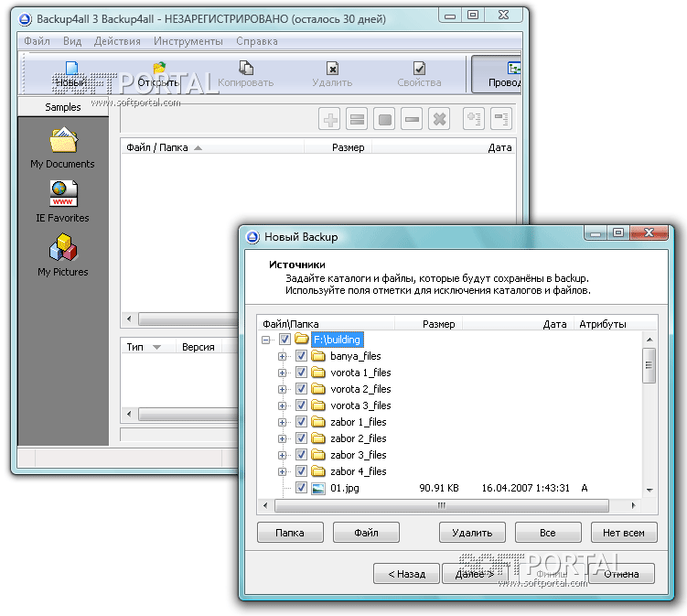687x616 pixels.
Task: Click the Отмена button
Action: (622, 574)
